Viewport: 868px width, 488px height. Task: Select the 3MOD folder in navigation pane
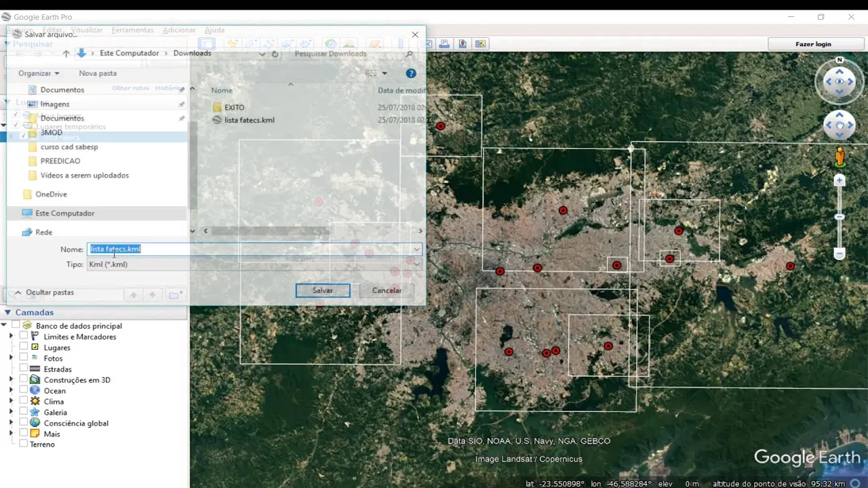pyautogui.click(x=51, y=133)
